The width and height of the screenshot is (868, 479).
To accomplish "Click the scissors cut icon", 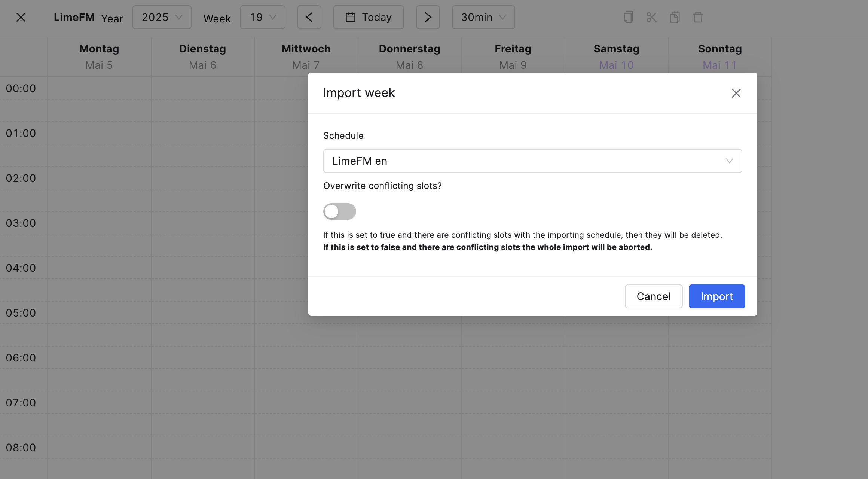I will click(652, 17).
